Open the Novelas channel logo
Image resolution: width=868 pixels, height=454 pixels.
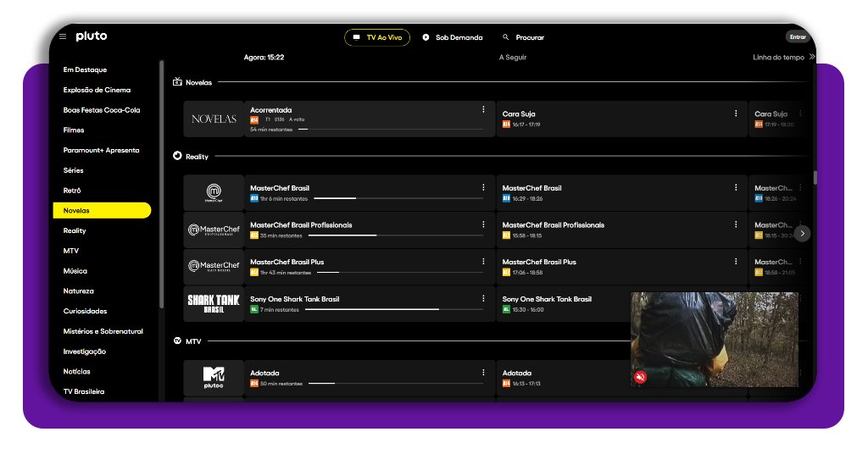pyautogui.click(x=214, y=119)
